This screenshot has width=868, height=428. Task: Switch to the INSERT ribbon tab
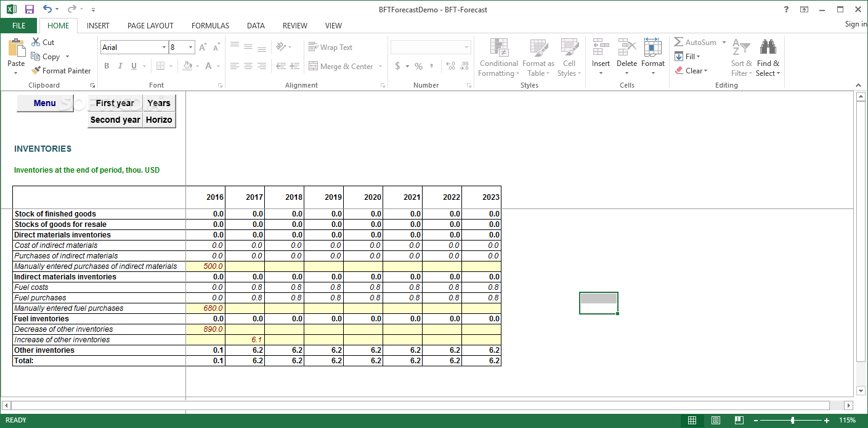98,25
